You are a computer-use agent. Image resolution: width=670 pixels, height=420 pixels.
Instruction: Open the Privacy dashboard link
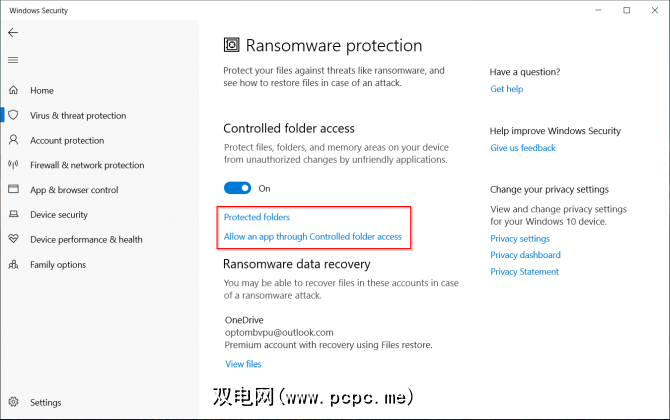pyautogui.click(x=525, y=255)
